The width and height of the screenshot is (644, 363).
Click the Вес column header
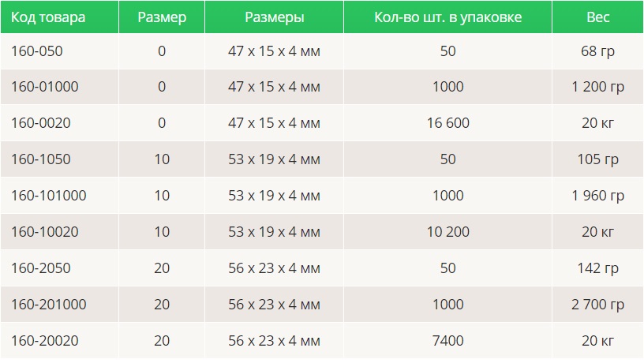(x=598, y=17)
